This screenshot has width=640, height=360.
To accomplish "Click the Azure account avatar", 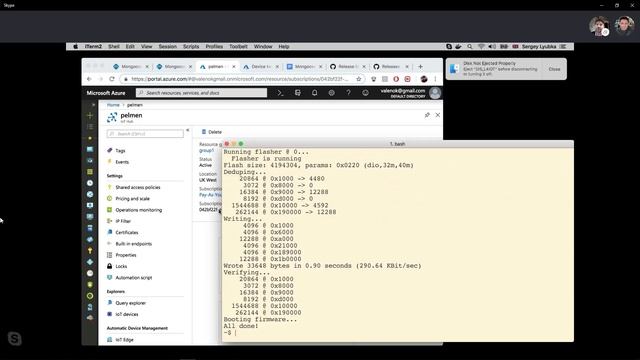I will (435, 93).
